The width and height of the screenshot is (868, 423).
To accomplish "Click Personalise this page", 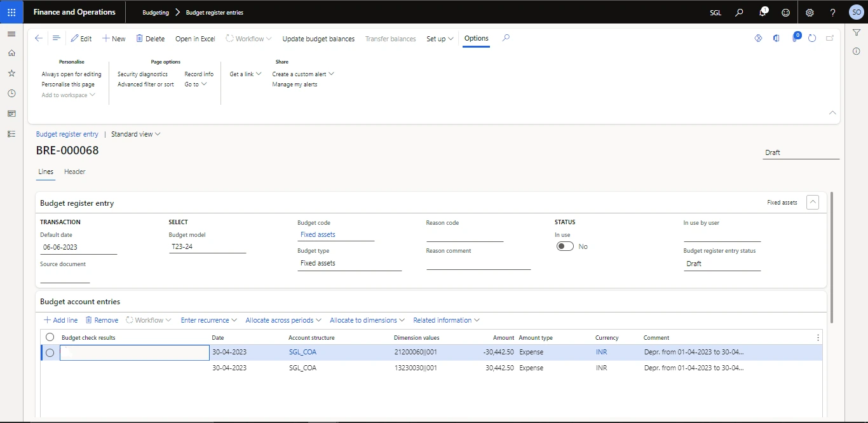I will pyautogui.click(x=68, y=84).
